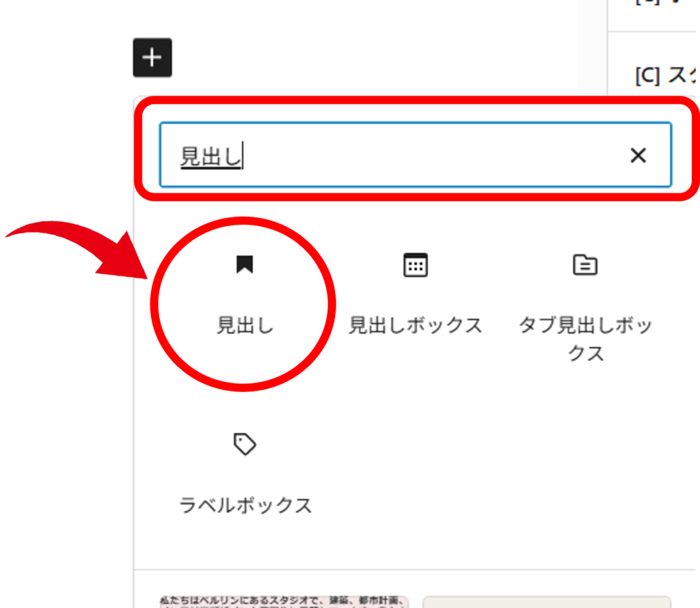Viewport: 700px width, 608px height.
Task: Click the empty slot beside ラベルボックス
Action: click(x=415, y=471)
